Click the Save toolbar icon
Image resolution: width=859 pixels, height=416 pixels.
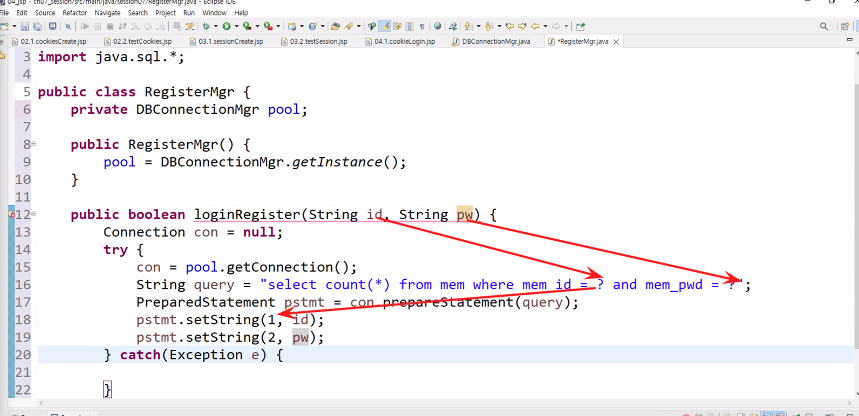25,26
